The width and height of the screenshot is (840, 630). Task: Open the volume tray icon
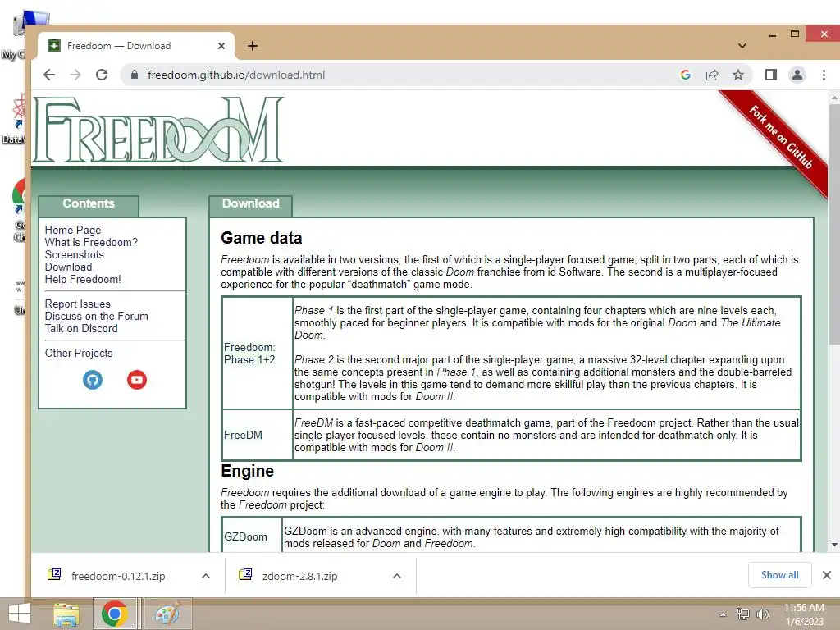tap(763, 614)
